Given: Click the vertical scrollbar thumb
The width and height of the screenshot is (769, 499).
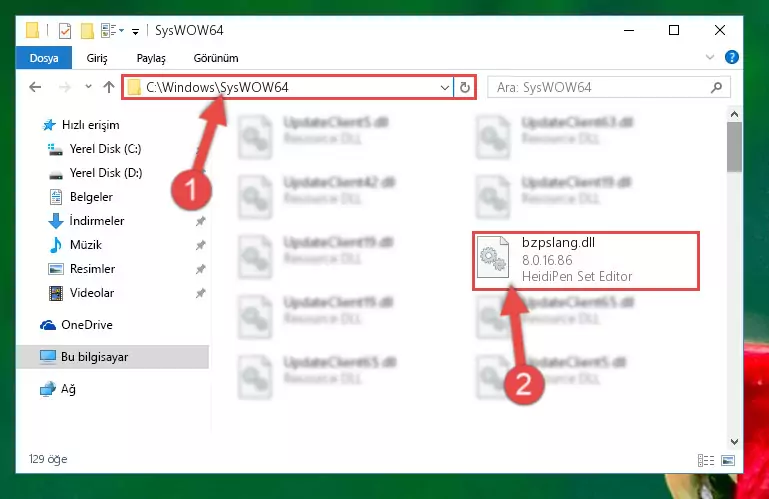Looking at the screenshot, I should click(x=734, y=147).
